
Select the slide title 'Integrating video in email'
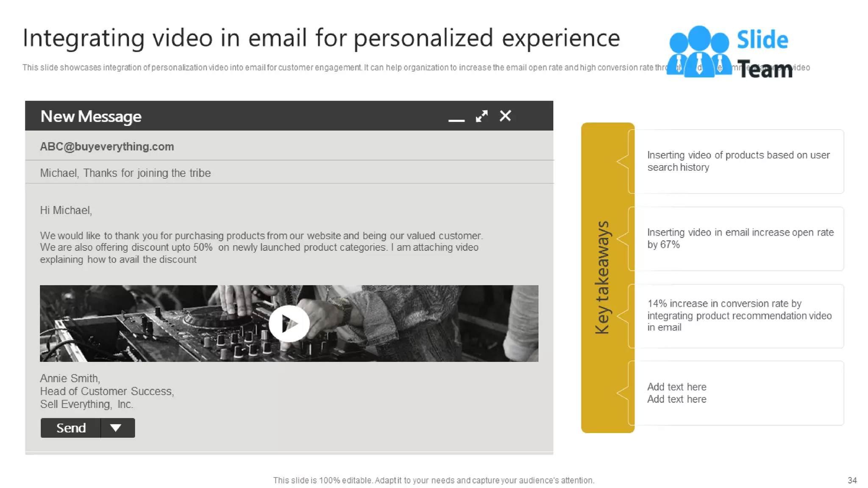pyautogui.click(x=321, y=38)
